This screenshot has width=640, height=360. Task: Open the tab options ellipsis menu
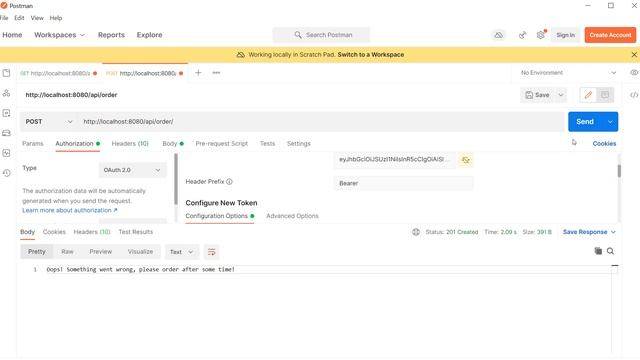(x=216, y=73)
